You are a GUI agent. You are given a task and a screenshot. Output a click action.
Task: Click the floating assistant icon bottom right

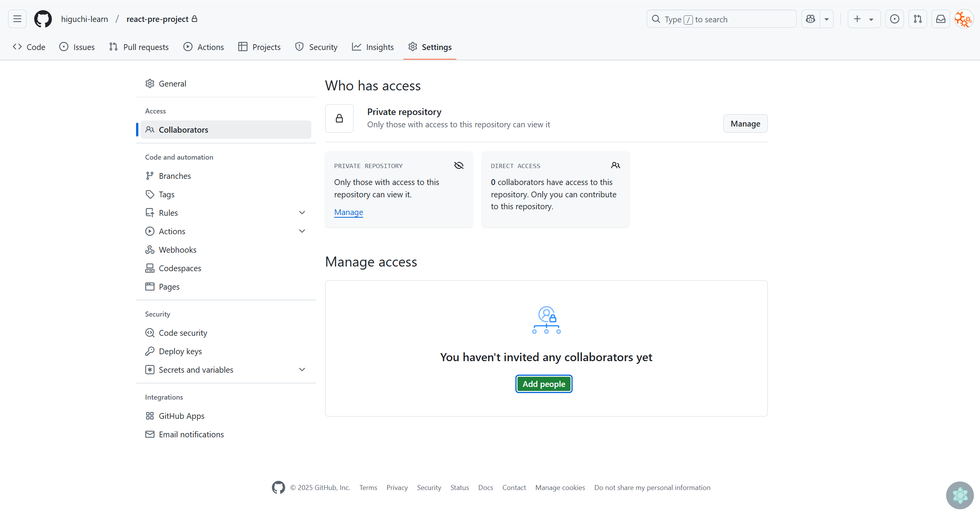960,495
